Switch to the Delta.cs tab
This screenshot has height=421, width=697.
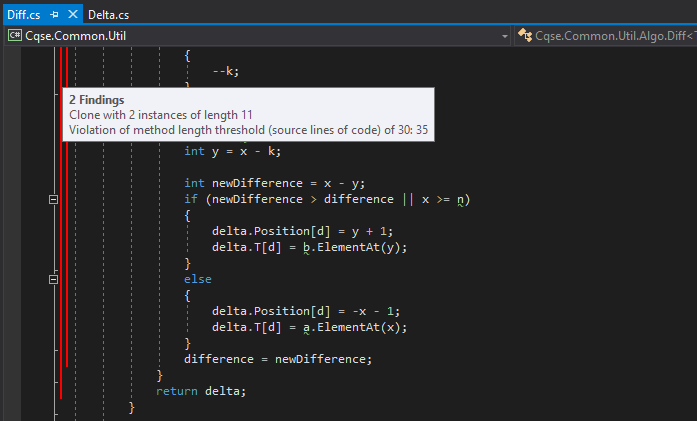pos(108,15)
